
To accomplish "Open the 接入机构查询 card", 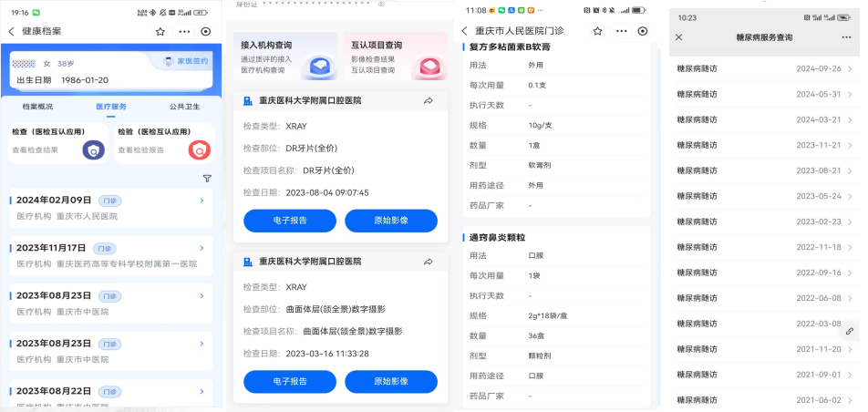I will pos(286,57).
